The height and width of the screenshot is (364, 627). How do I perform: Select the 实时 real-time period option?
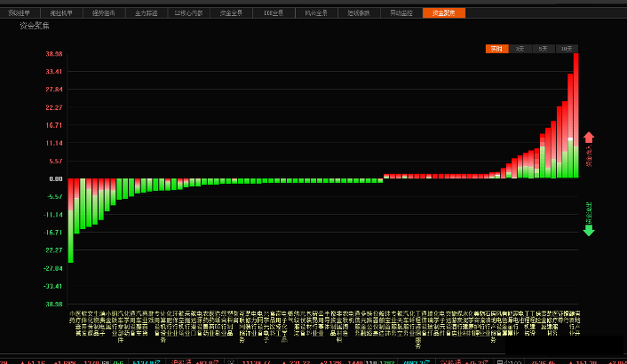pos(497,49)
